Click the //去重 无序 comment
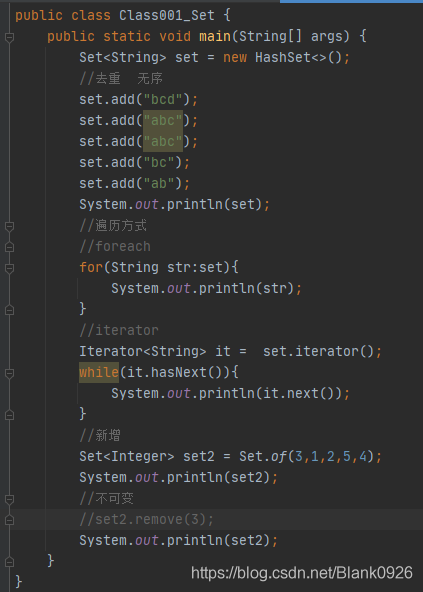This screenshot has width=423, height=592. coord(121,79)
